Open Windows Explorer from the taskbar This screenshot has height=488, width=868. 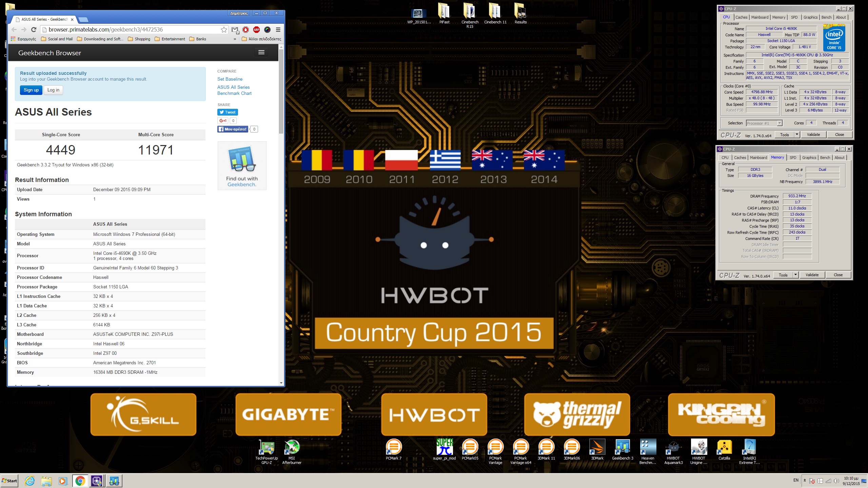click(x=46, y=481)
